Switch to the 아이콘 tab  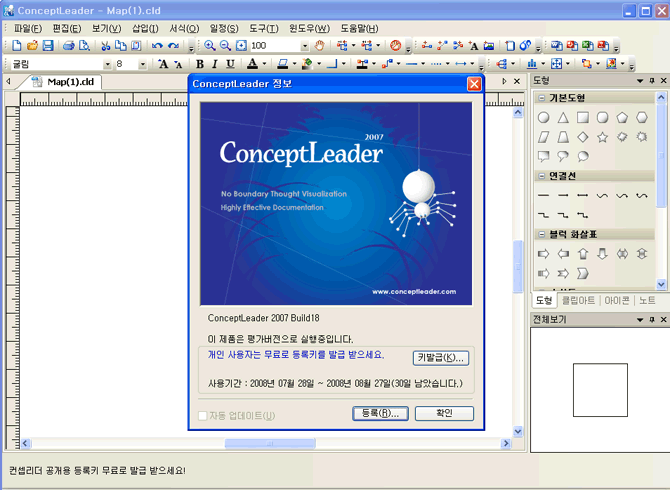pyautogui.click(x=617, y=300)
